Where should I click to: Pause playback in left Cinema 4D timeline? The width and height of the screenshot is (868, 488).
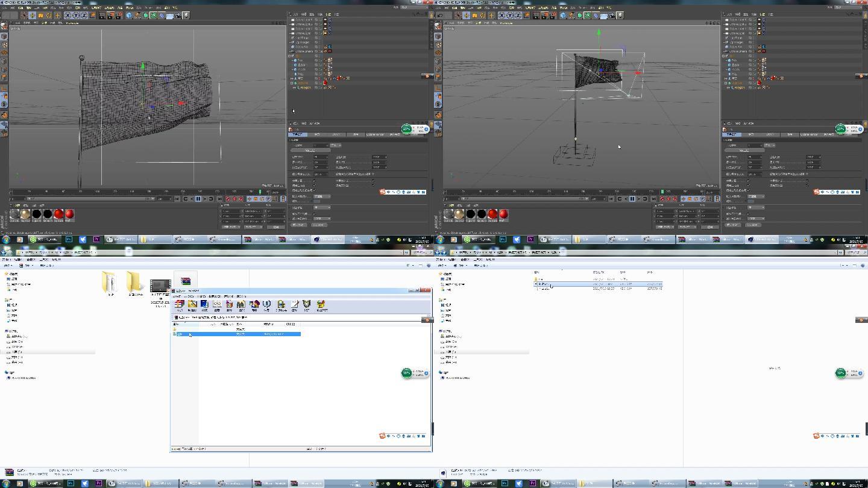click(x=198, y=199)
